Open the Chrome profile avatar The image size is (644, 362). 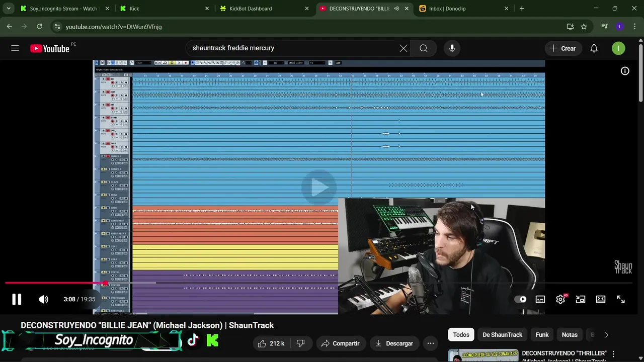click(x=619, y=27)
